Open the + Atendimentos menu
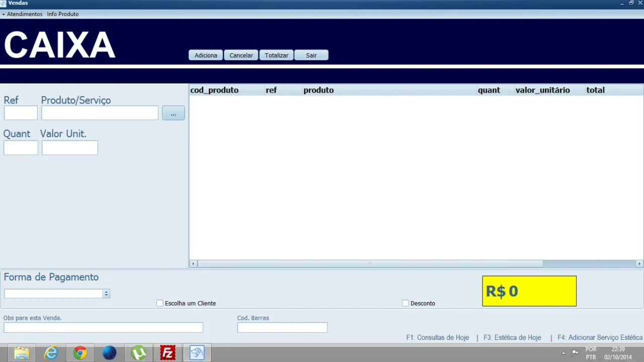This screenshot has width=644, height=362. tap(22, 14)
